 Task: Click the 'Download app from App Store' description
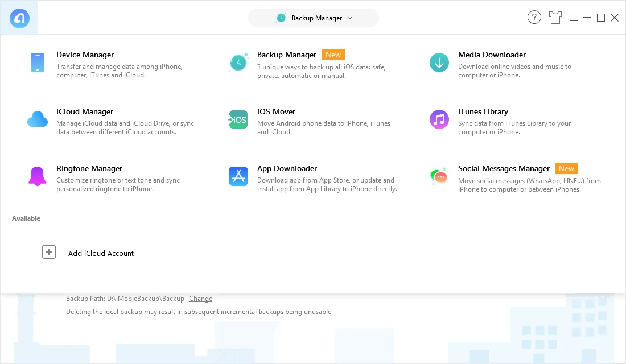click(x=327, y=184)
